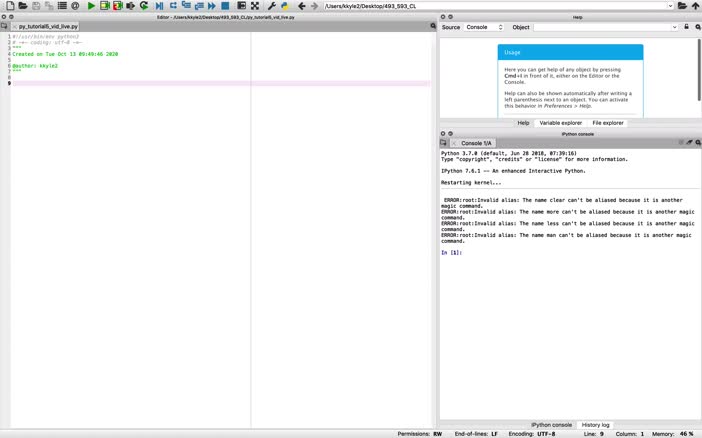
Task: Run the current selection or line
Action: coord(131,6)
